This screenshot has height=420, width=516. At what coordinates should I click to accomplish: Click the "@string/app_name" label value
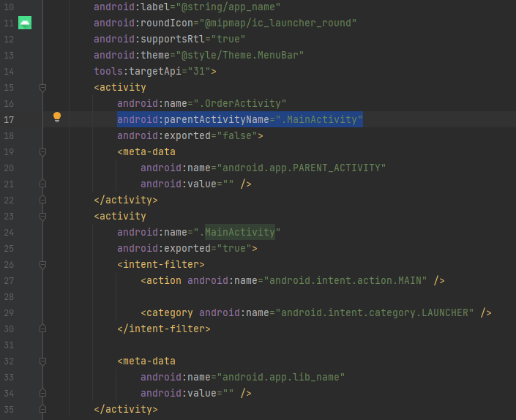click(228, 7)
